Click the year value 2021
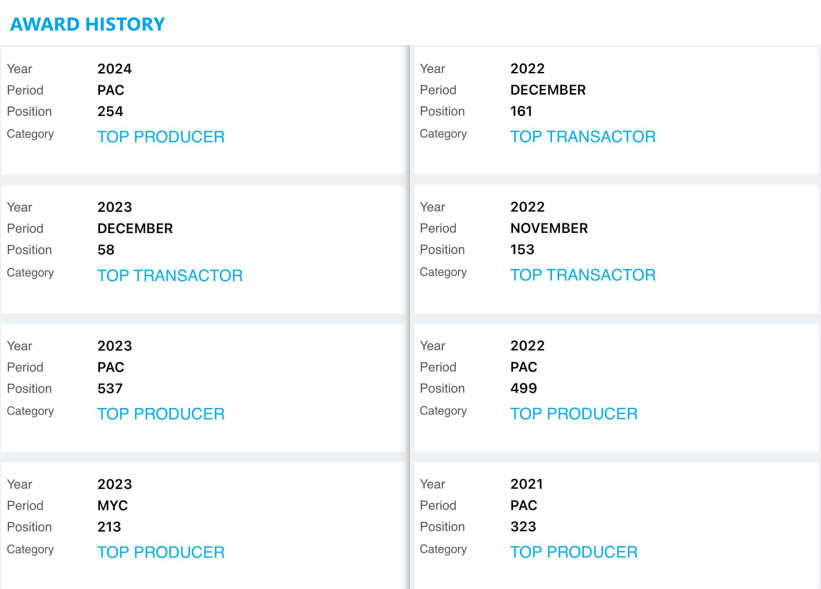Image resolution: width=821 pixels, height=589 pixels. (527, 484)
